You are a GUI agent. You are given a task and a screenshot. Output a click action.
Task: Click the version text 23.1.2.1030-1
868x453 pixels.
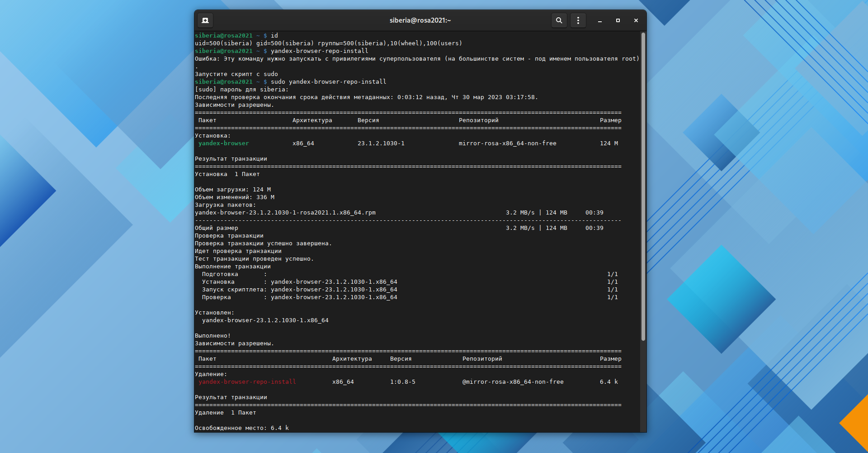point(381,143)
